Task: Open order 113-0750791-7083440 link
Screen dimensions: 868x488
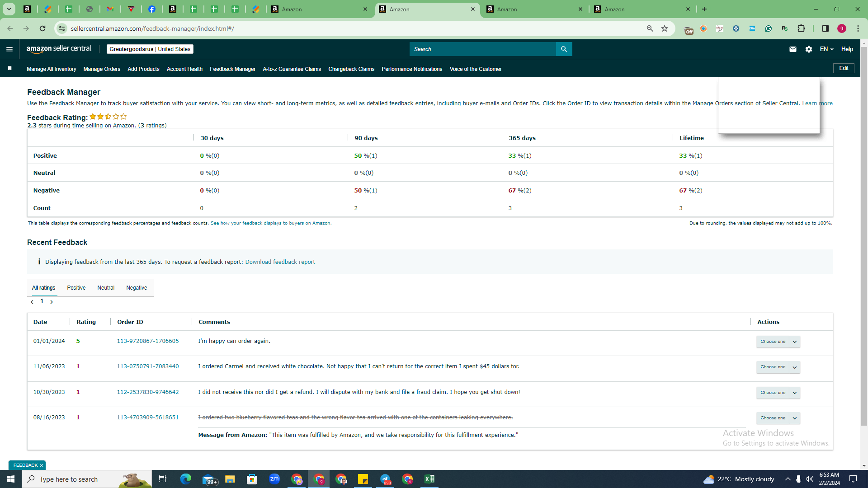Action: coord(148,366)
